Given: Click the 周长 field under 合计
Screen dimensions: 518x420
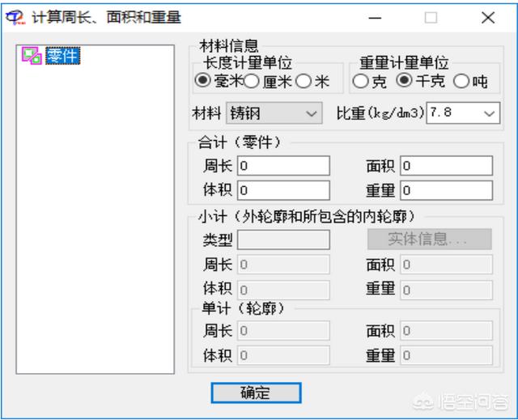Looking at the screenshot, I should [283, 165].
